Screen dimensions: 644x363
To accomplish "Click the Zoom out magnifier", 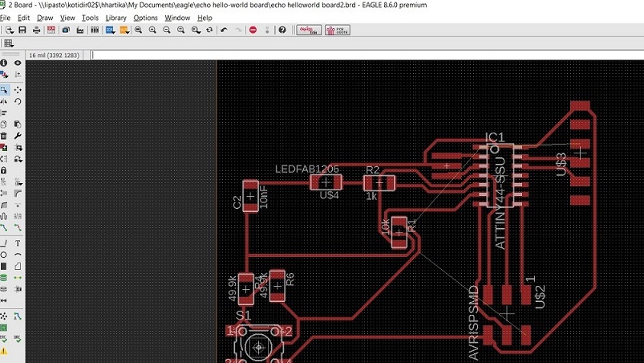I will (x=166, y=30).
